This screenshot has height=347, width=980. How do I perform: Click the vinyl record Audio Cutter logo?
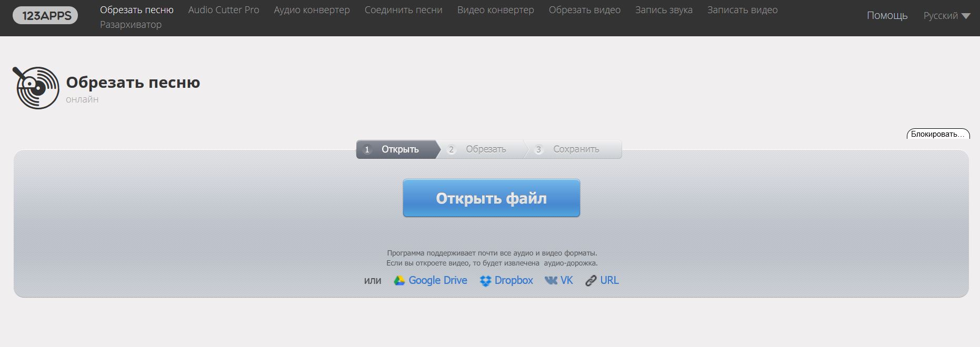[x=36, y=88]
